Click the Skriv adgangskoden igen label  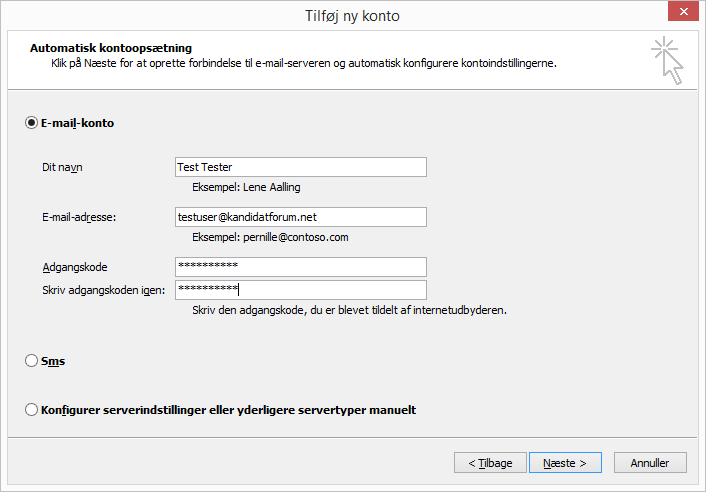pyautogui.click(x=104, y=290)
